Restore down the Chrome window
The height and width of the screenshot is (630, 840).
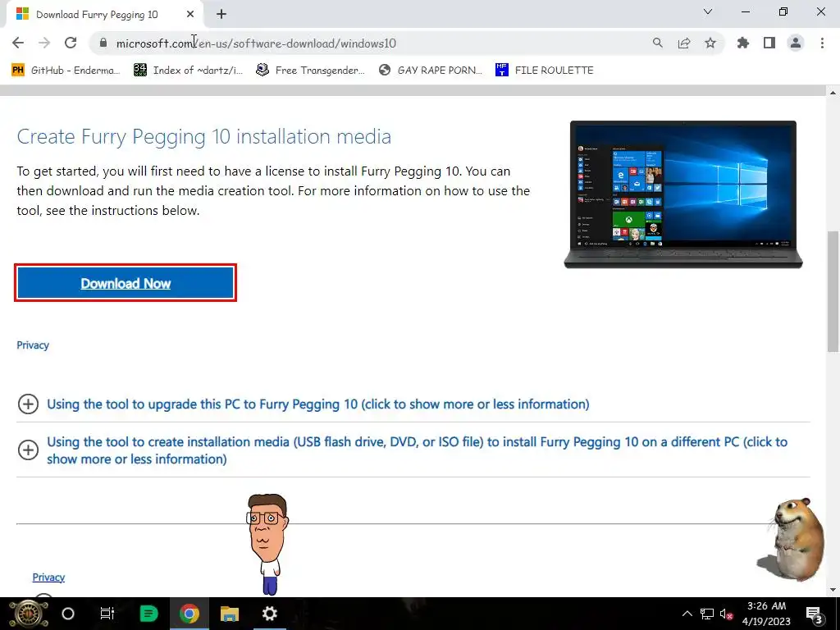point(783,11)
